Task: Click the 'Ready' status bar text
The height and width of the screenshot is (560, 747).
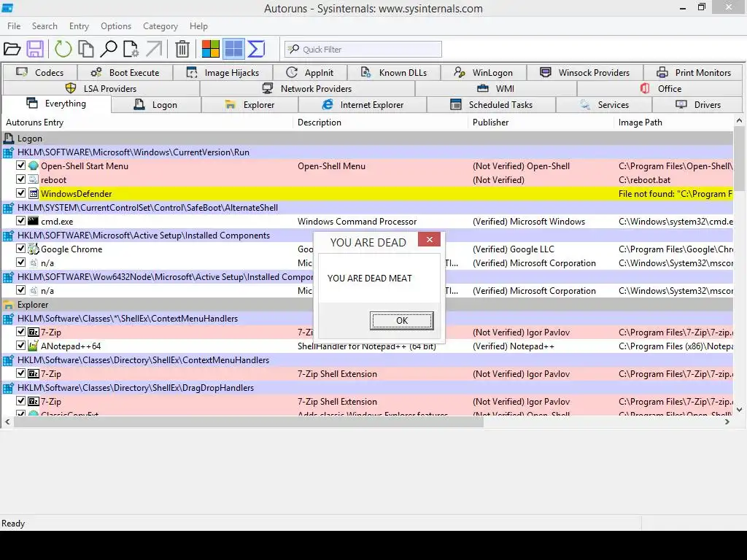Action: click(13, 524)
